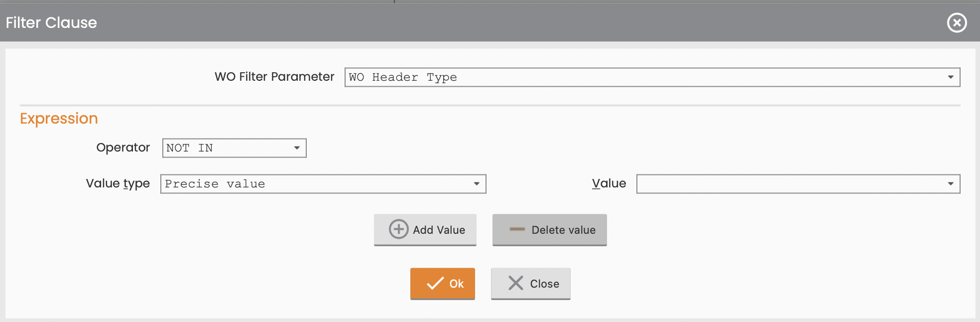Screen dimensions: 980x322
Task: Click the Filter Clause title text
Action: tap(51, 22)
